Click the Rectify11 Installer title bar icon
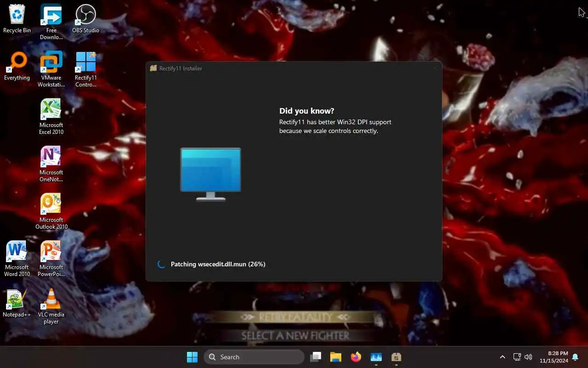 pos(153,68)
